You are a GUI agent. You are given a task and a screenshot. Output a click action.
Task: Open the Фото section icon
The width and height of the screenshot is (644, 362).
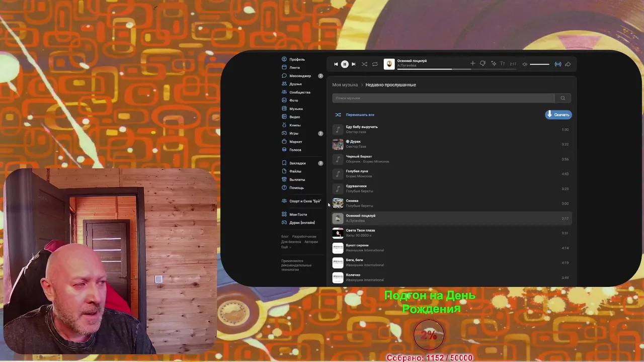tap(284, 101)
